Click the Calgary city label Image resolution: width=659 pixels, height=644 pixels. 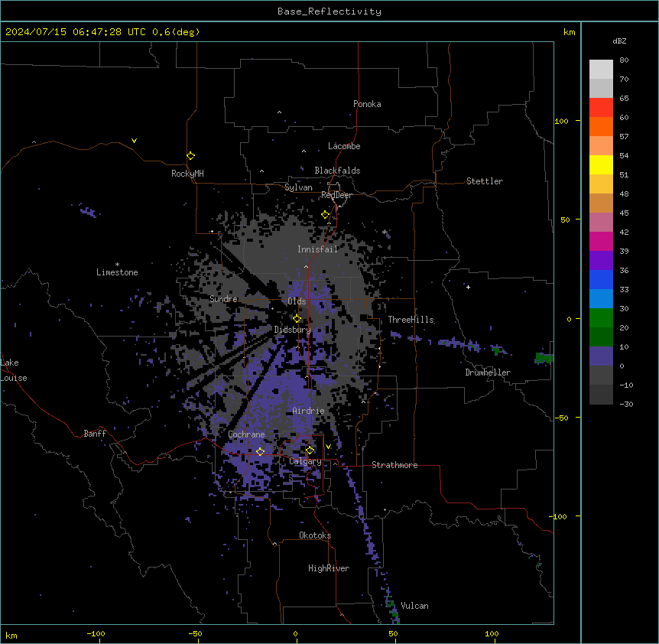(305, 461)
